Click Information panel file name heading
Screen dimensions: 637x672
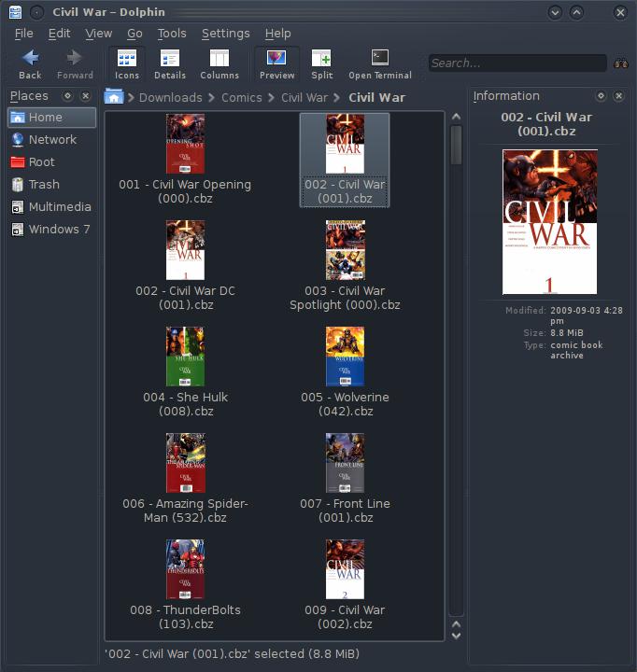(546, 124)
